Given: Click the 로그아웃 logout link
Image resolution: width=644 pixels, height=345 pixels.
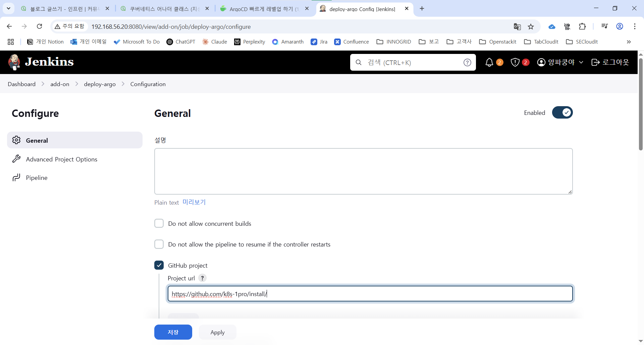Looking at the screenshot, I should pos(610,62).
